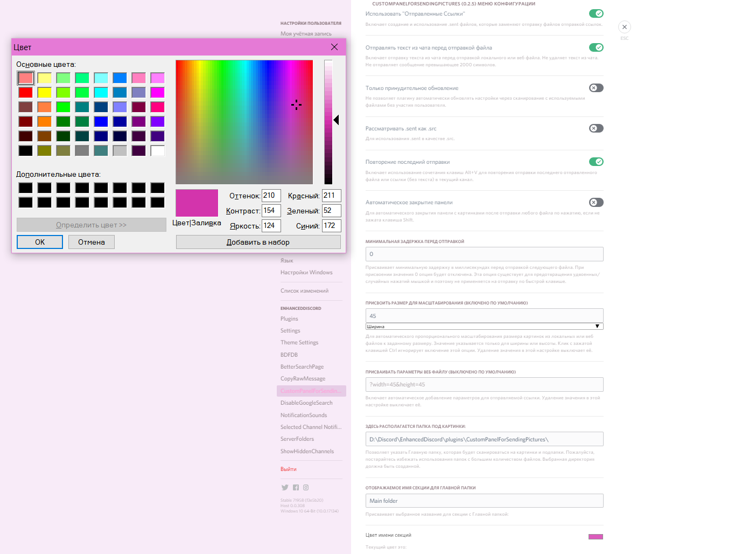Open Список изменений in sidebar
The height and width of the screenshot is (554, 756).
pos(304,290)
